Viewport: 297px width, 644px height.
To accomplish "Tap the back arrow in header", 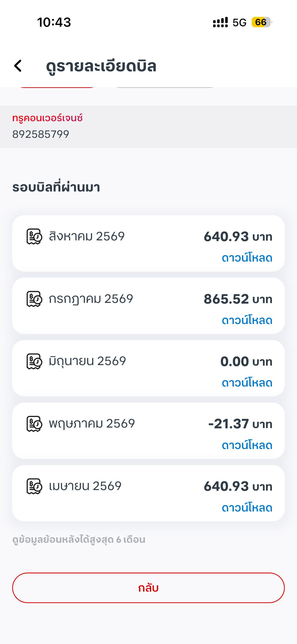I will point(18,66).
